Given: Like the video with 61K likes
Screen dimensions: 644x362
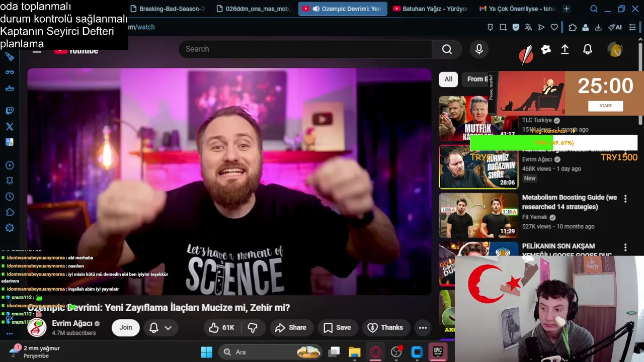Looking at the screenshot, I should coord(222,327).
